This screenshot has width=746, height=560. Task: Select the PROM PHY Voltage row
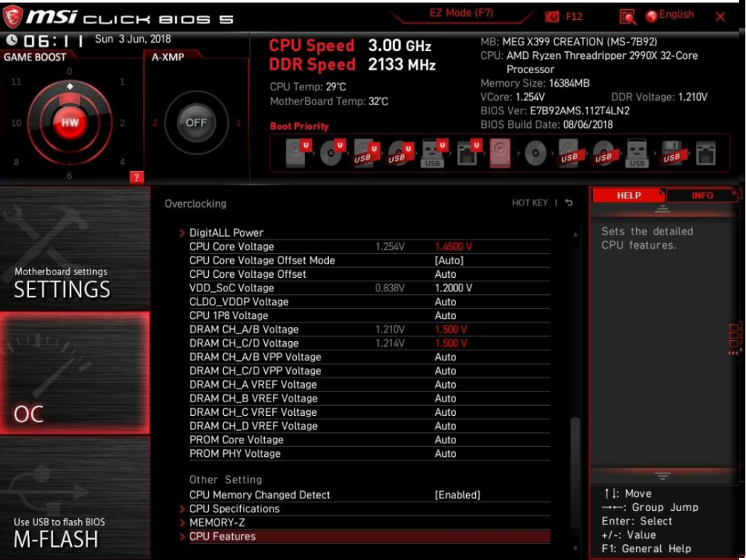click(369, 453)
